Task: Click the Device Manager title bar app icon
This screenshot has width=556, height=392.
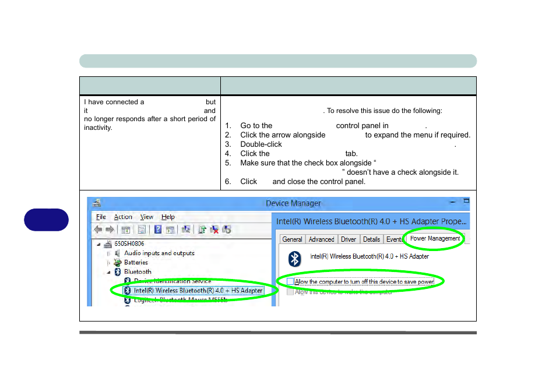Action: click(x=97, y=203)
